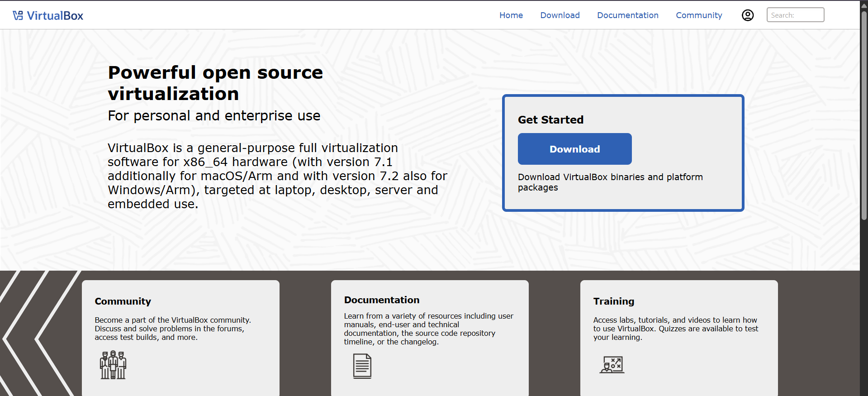Screen dimensions: 868x396
Task: Open Documentation in the top navigation
Action: [628, 15]
